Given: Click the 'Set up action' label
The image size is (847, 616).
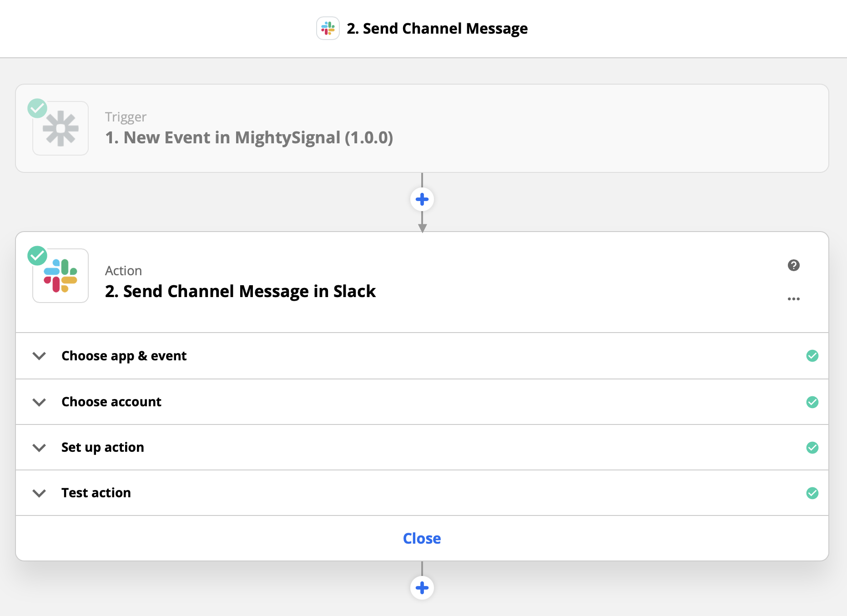Looking at the screenshot, I should click(x=103, y=448).
